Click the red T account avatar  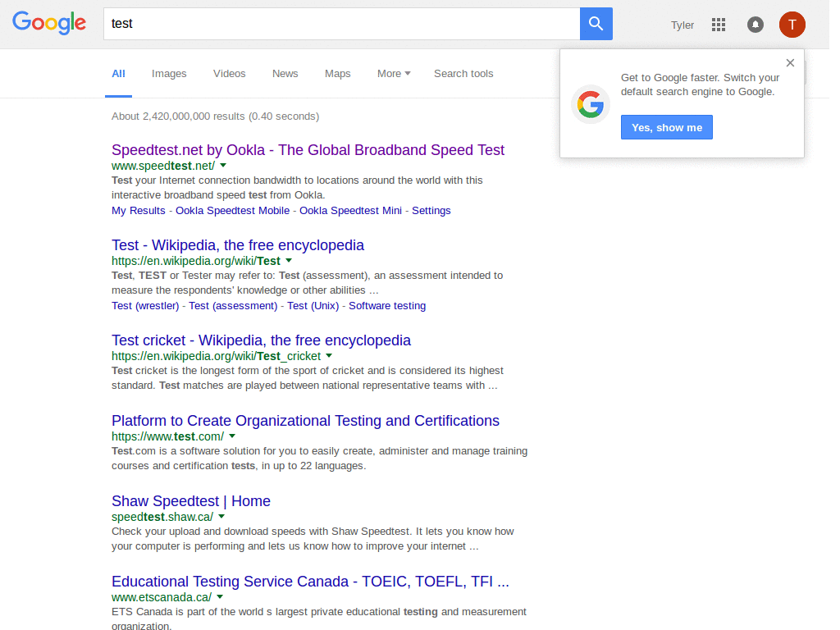(x=792, y=25)
